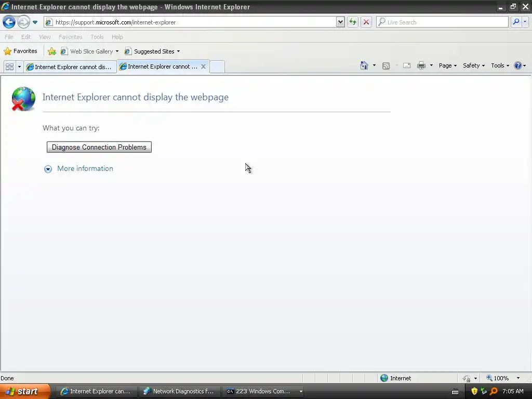The height and width of the screenshot is (399, 532).
Task: Click the Home page icon
Action: (364, 65)
